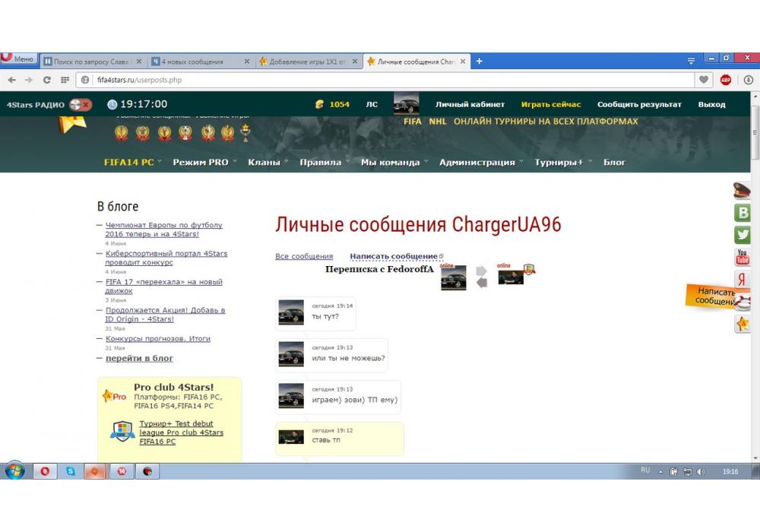Click the 'Все сообщения' link
Viewport: 760px width, 532px height.
tap(304, 256)
